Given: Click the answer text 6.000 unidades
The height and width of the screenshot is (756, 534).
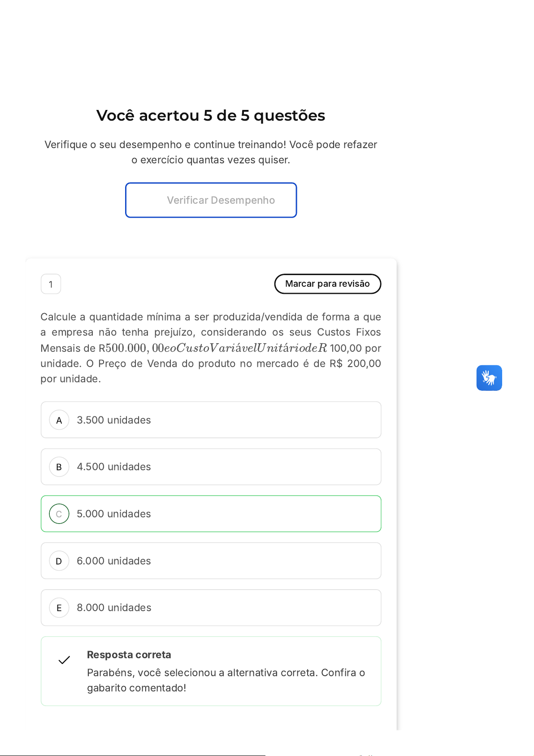Looking at the screenshot, I should (x=114, y=561).
